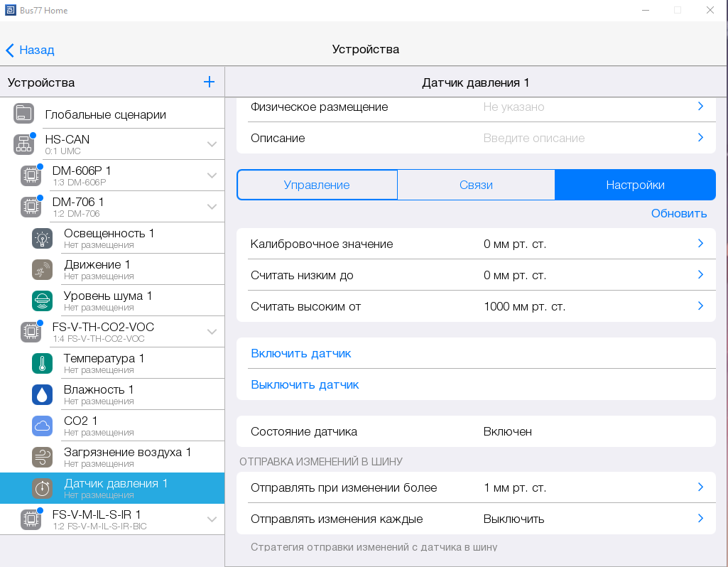Click the Обновить refresh link
The width and height of the screenshot is (728, 567).
coord(678,213)
